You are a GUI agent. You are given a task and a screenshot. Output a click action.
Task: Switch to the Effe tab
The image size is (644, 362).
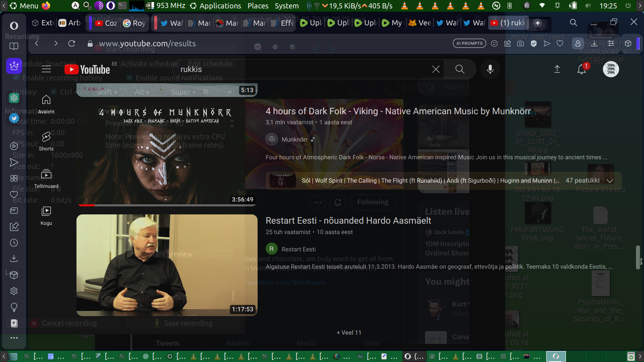pos(283,23)
